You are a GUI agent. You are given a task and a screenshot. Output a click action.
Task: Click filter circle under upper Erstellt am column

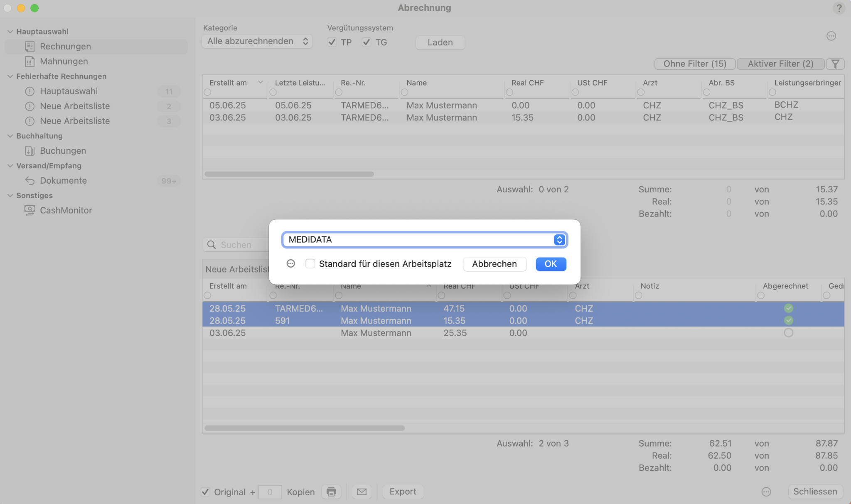pos(207,92)
